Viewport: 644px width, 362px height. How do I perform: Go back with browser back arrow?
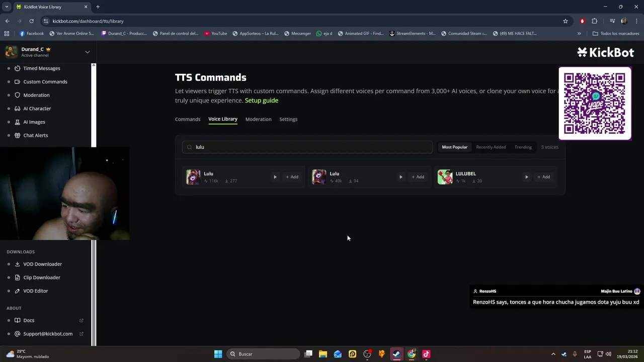7,21
